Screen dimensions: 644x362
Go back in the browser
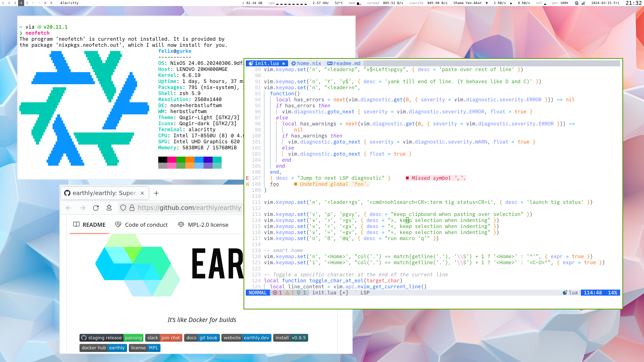click(69, 208)
